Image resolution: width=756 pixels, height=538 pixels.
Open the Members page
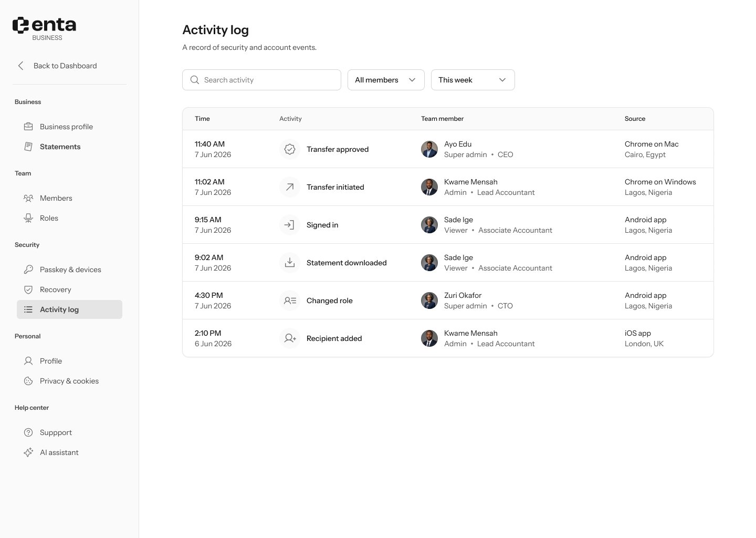(69, 198)
